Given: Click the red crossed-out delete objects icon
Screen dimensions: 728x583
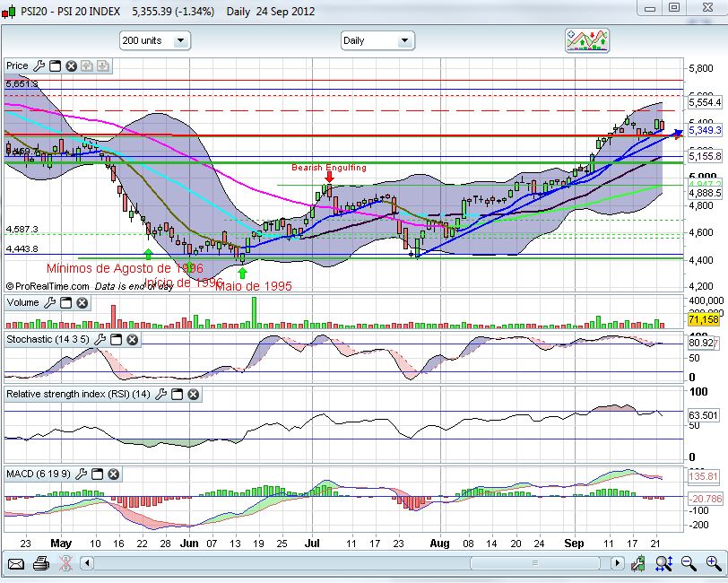Looking at the screenshot, I should coord(66,564).
